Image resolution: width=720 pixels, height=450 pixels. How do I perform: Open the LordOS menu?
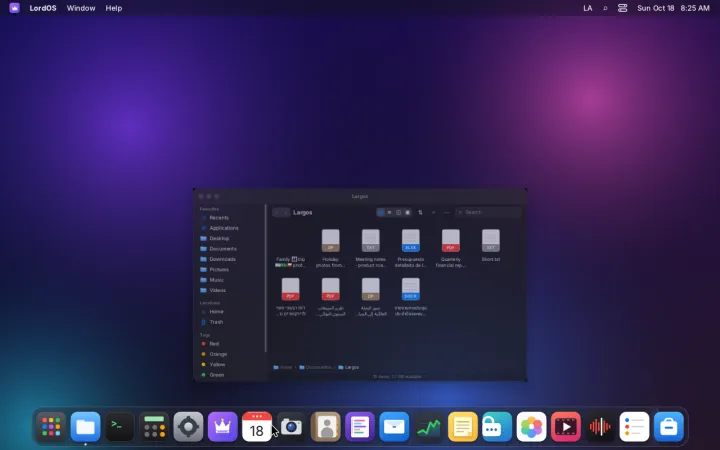tap(43, 8)
